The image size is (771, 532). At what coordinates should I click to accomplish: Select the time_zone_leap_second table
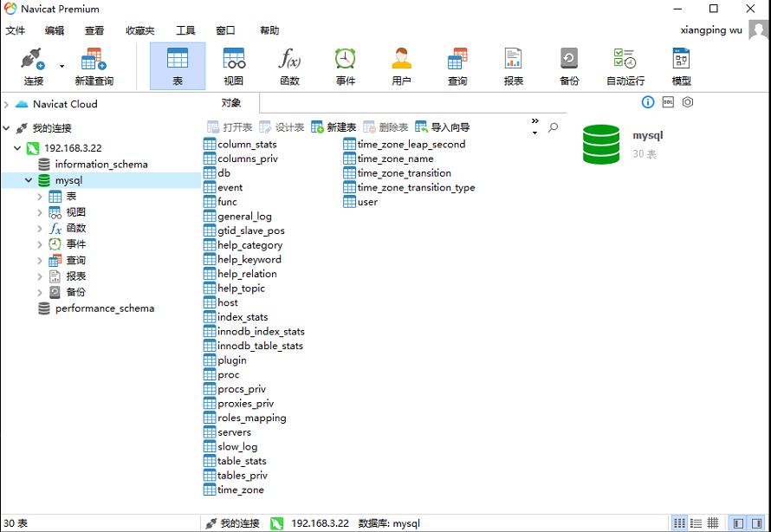(x=405, y=144)
